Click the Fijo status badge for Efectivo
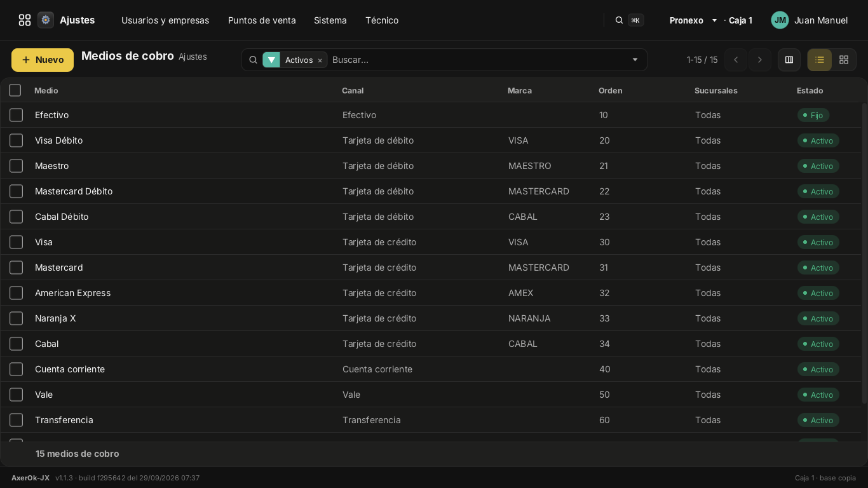 [x=813, y=115]
